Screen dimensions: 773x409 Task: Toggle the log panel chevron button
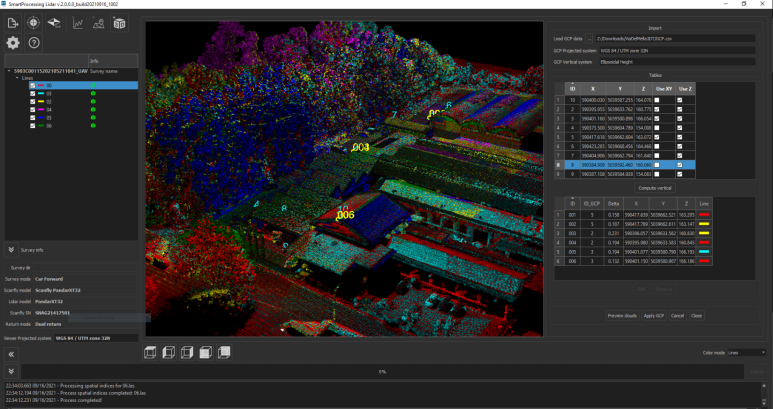click(11, 372)
